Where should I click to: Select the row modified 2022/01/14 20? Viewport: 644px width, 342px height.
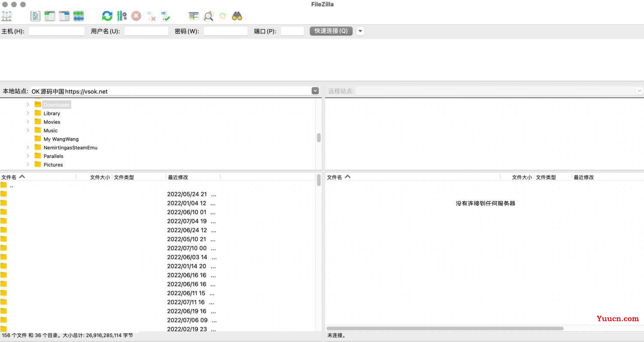[x=158, y=266]
